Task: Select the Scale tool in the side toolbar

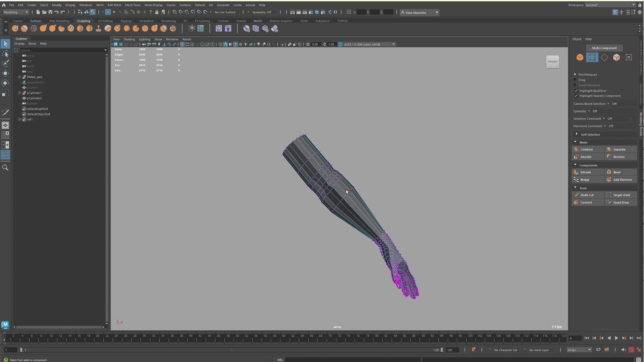Action: pos(5,94)
